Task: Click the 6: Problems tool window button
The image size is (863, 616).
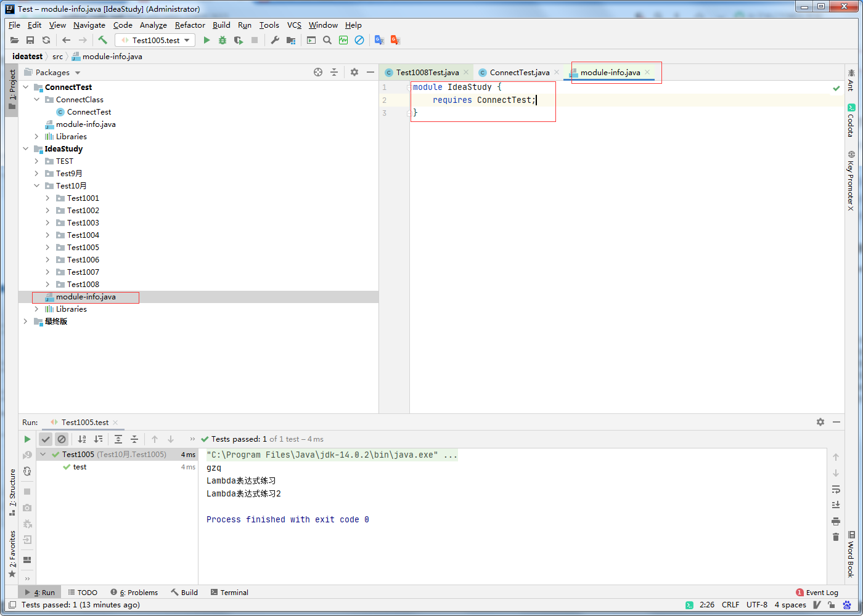Action: tap(134, 592)
